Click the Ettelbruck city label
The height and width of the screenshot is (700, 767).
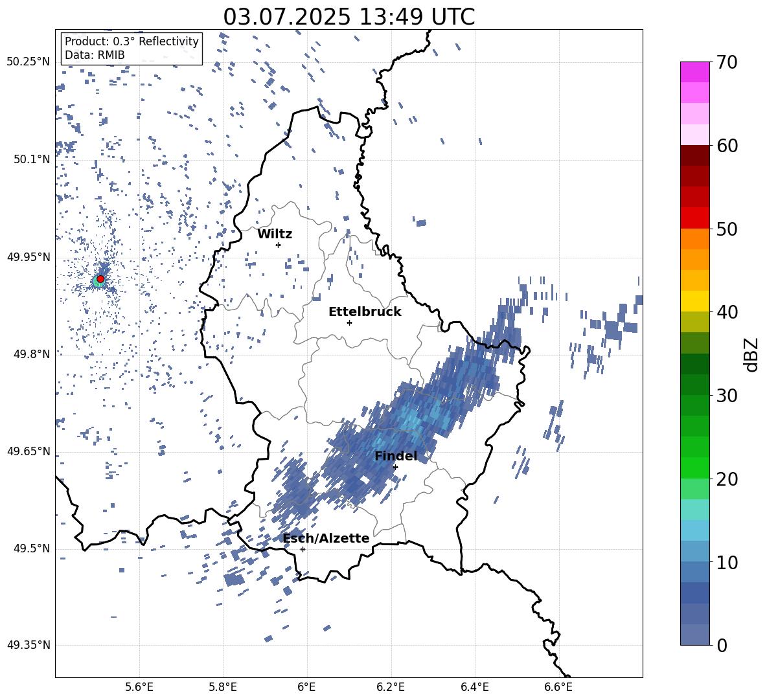pyautogui.click(x=365, y=312)
